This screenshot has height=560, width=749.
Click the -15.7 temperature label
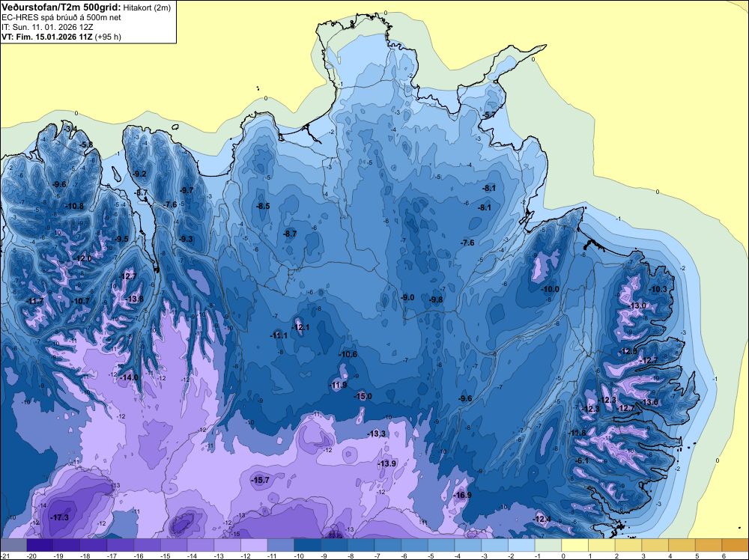261,481
